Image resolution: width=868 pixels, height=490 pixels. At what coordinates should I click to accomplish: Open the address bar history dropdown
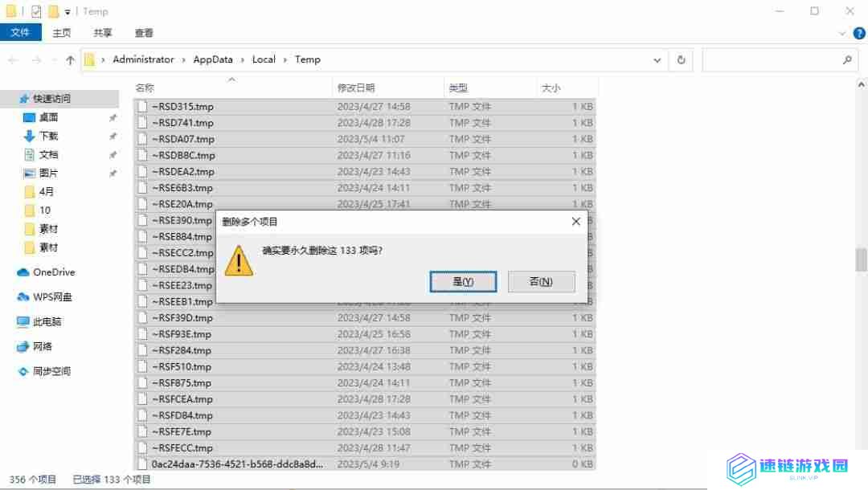[x=657, y=59]
